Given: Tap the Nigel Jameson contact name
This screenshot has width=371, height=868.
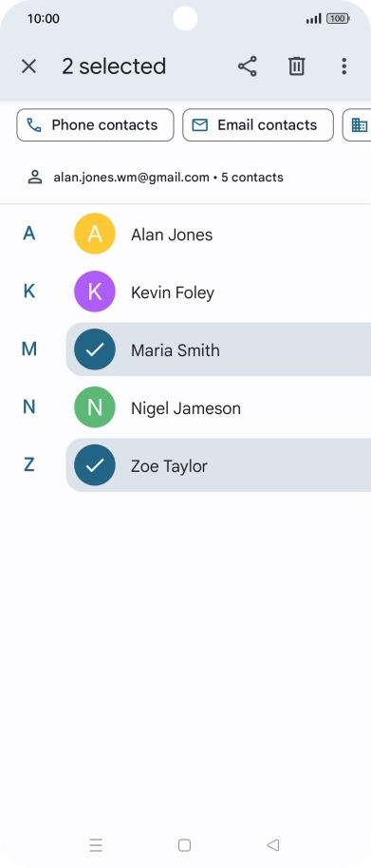Looking at the screenshot, I should (186, 408).
